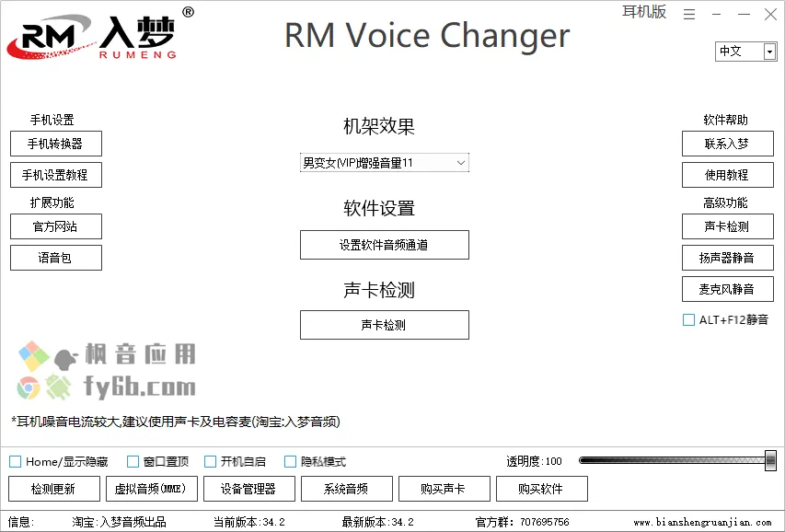Screen dimensions: 785x532
Task: Toggle 麦克风静音 microphone mute
Action: click(x=727, y=289)
